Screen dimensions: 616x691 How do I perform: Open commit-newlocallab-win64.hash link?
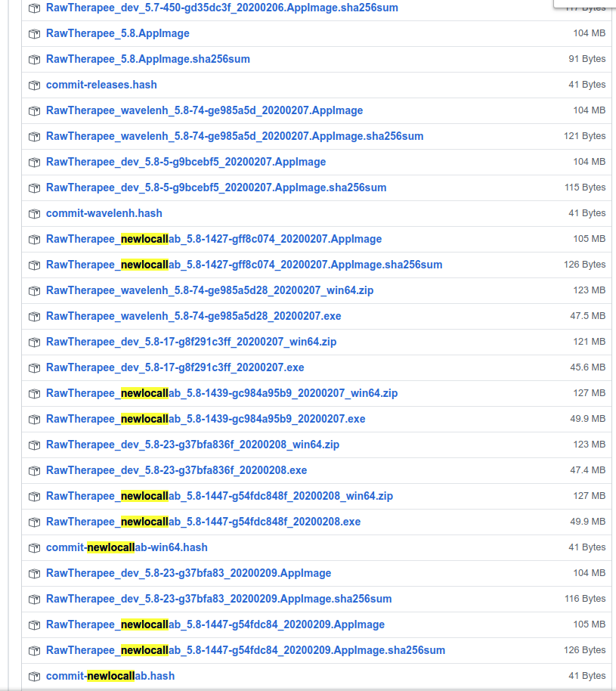click(127, 547)
